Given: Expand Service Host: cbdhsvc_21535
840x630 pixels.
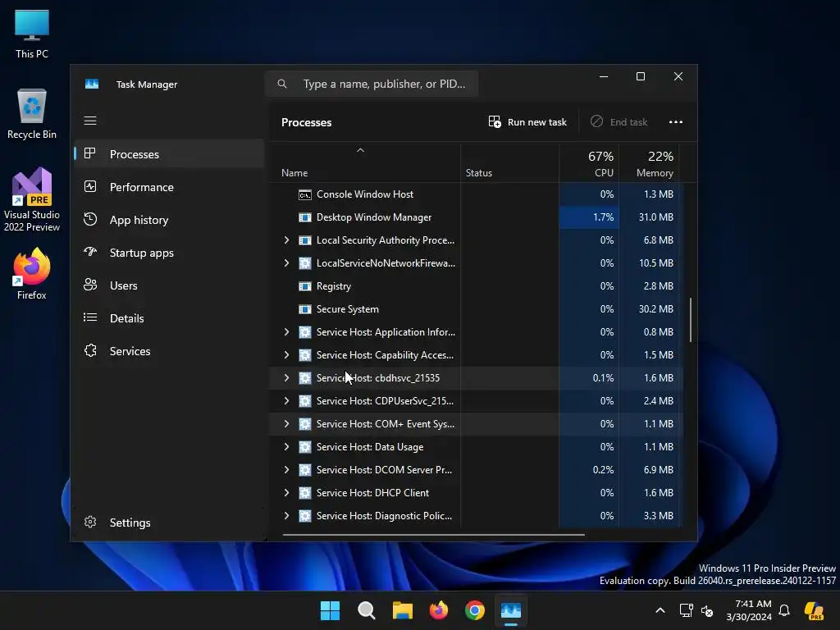Looking at the screenshot, I should coord(286,378).
